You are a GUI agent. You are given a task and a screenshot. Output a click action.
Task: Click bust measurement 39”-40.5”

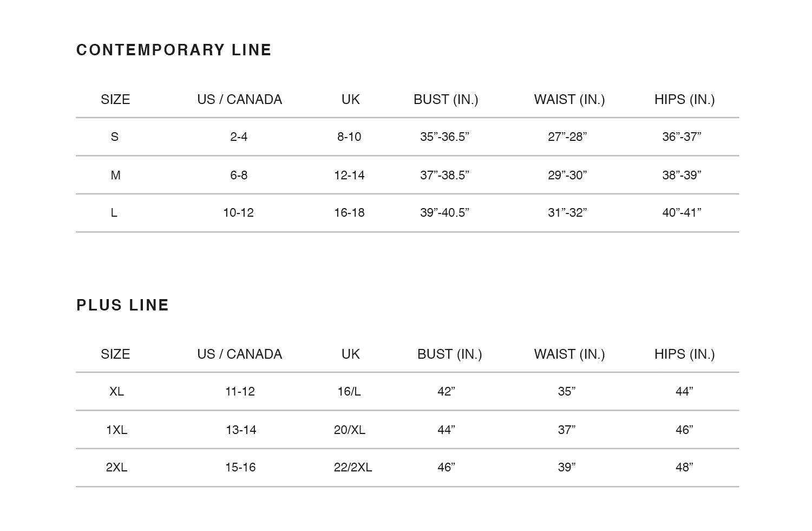[x=444, y=213]
